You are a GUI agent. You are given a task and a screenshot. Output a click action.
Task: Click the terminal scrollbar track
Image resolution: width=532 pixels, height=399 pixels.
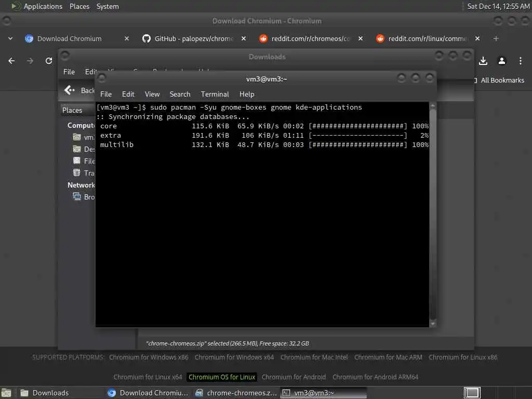pos(433,215)
